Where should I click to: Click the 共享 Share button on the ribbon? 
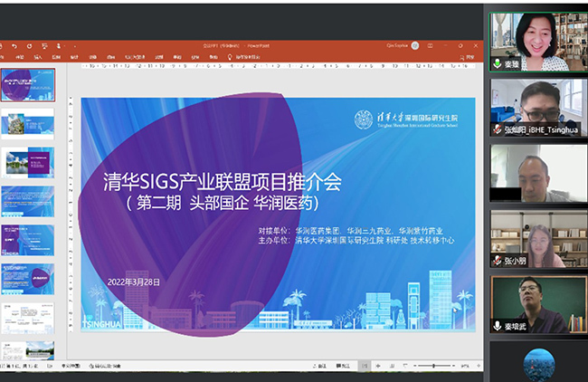(x=468, y=57)
